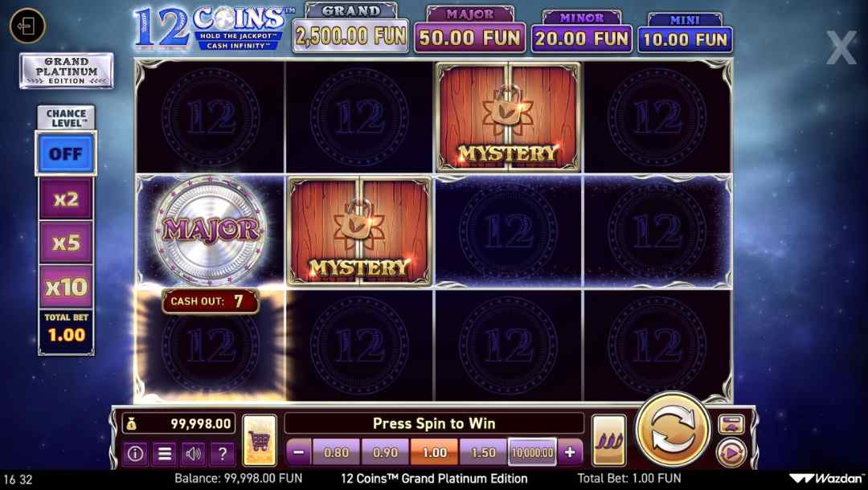The width and height of the screenshot is (868, 490).
Task: Choose the 1.50 bet value
Action: pyautogui.click(x=483, y=451)
